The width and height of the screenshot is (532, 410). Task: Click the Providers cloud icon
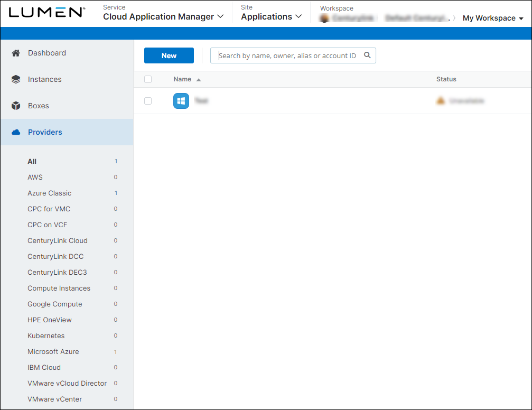click(x=16, y=132)
